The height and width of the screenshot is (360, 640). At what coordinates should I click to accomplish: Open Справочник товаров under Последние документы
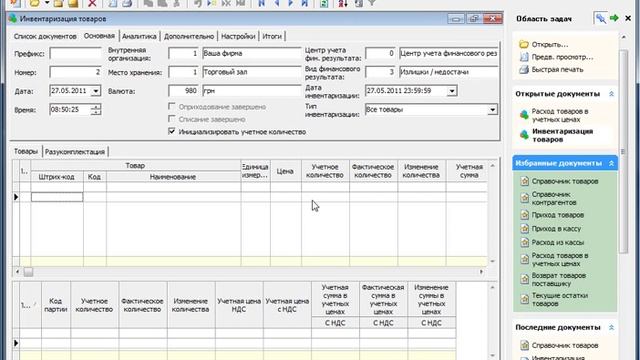pos(564,345)
